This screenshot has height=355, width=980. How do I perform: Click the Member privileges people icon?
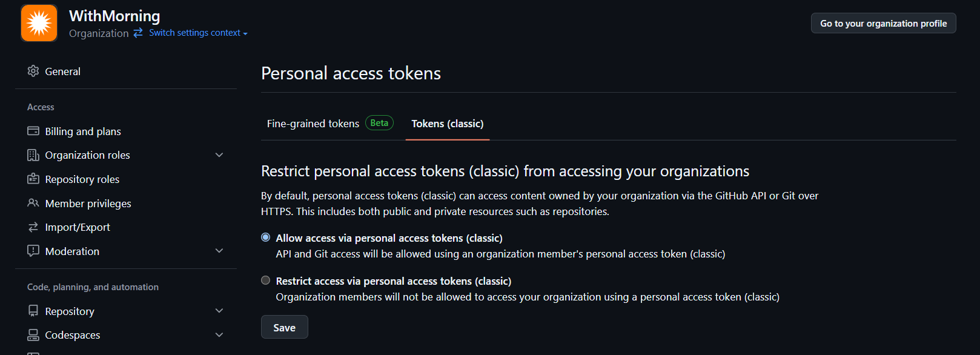tap(33, 203)
